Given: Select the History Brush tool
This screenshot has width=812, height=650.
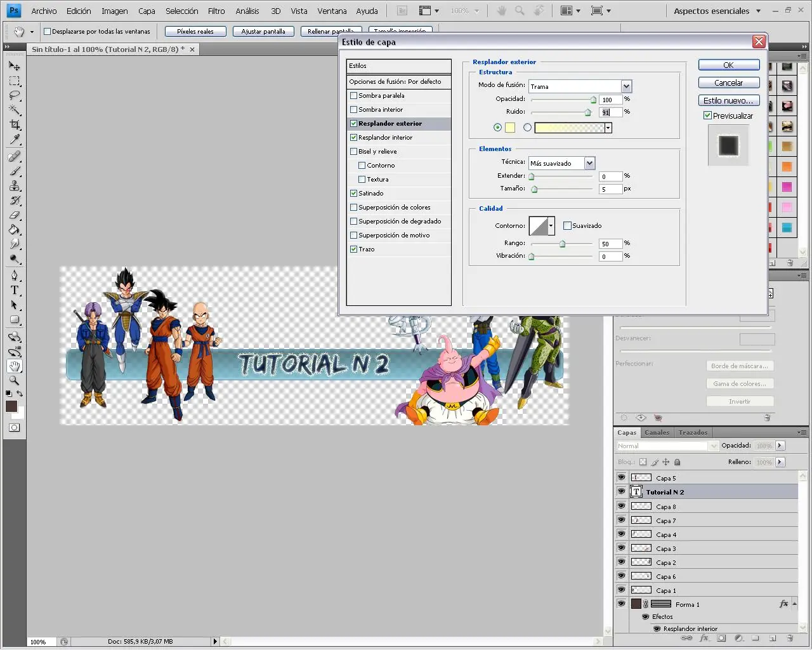Looking at the screenshot, I should pos(15,200).
